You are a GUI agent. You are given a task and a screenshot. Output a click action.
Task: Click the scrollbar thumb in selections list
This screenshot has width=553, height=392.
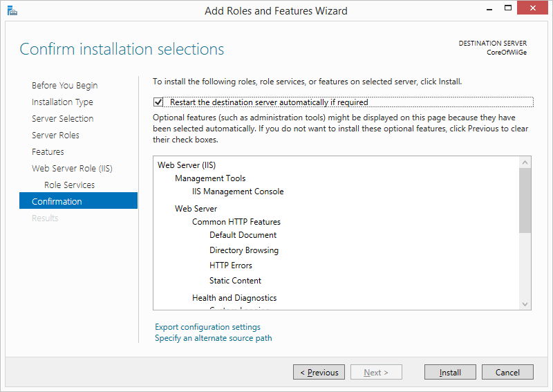pos(525,200)
